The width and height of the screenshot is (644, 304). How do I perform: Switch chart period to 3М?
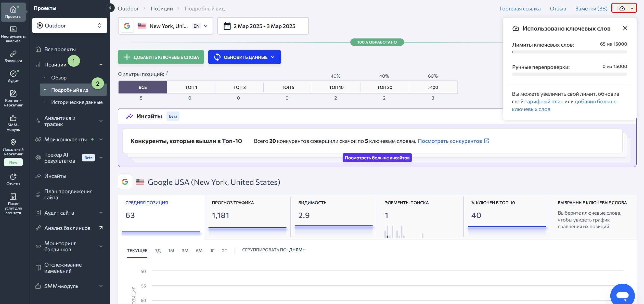185,251
